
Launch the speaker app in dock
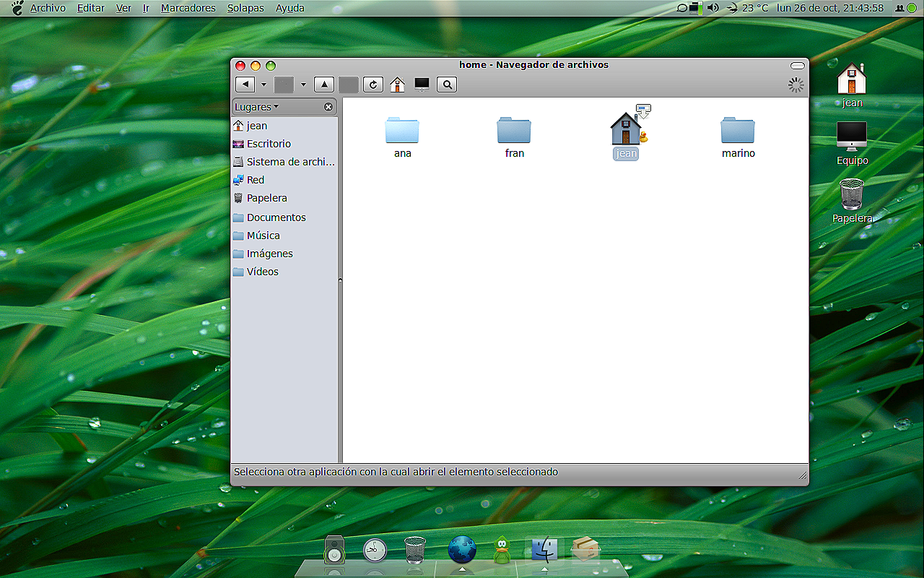pos(334,550)
